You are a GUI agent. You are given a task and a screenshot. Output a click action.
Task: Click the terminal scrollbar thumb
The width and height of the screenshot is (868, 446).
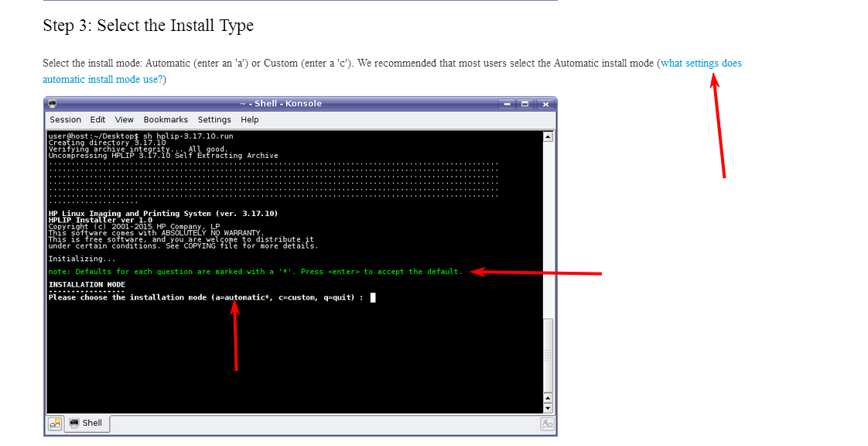[548, 355]
